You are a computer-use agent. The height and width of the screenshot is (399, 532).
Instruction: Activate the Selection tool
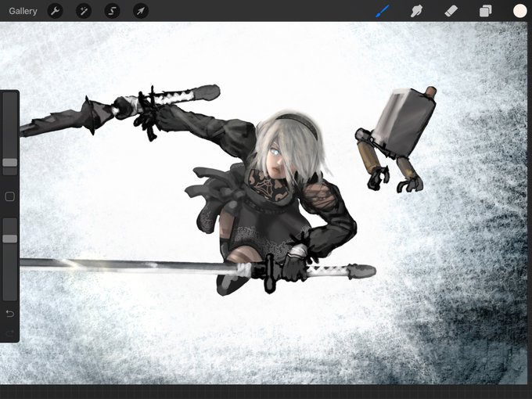pos(112,11)
